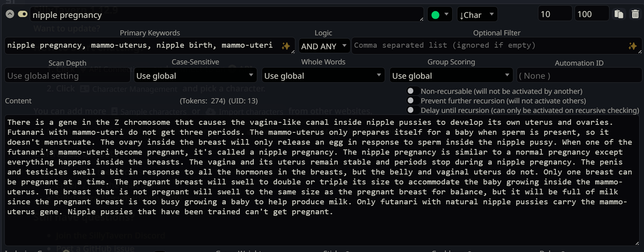
Task: Expand the AND ANY logic dropdown
Action: tap(324, 46)
